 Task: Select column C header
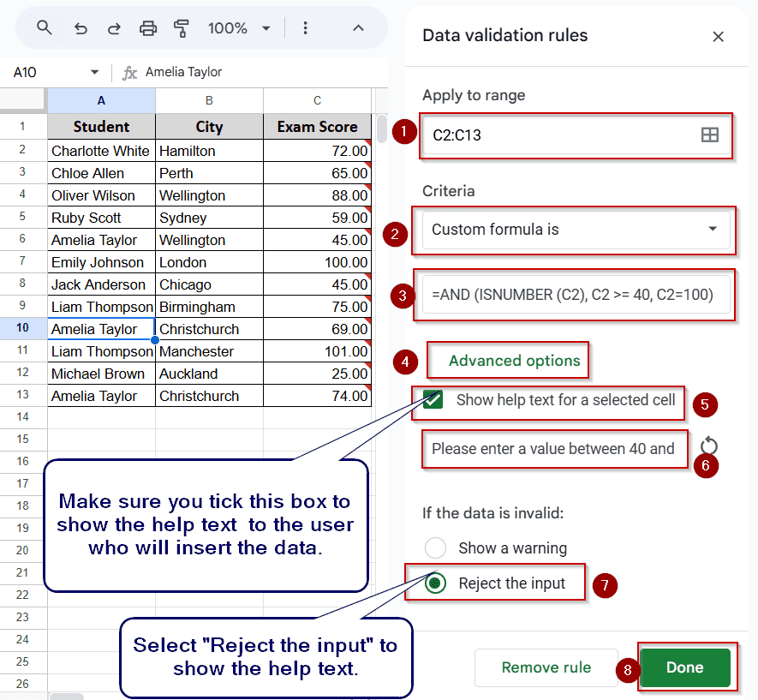tap(317, 100)
